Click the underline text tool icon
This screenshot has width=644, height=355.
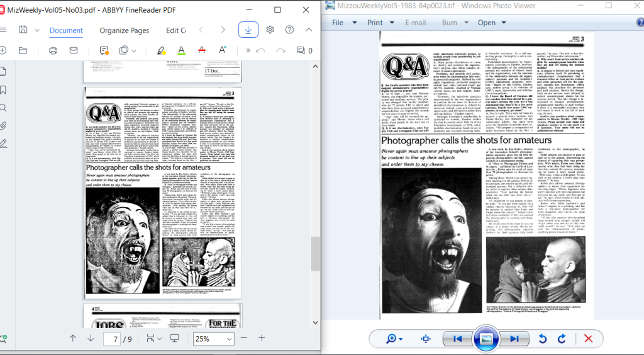click(181, 50)
